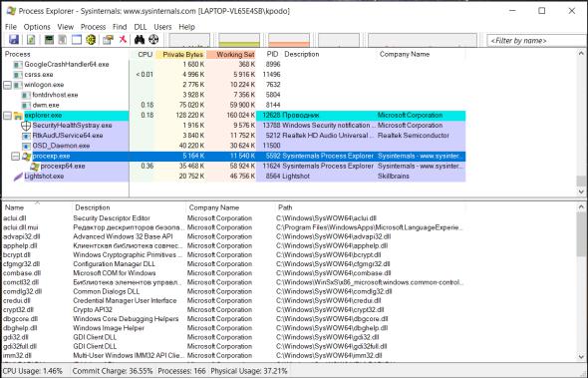Click upper pane Company Name column header

click(x=422, y=55)
